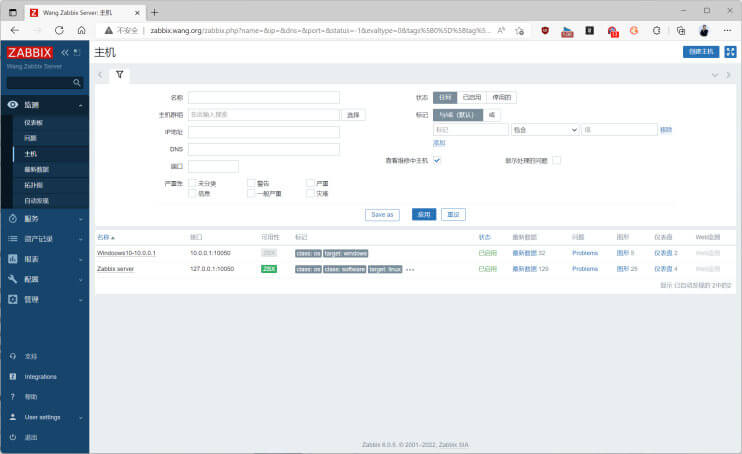Click the gear icon for Administration
The image size is (742, 454).
13,299
